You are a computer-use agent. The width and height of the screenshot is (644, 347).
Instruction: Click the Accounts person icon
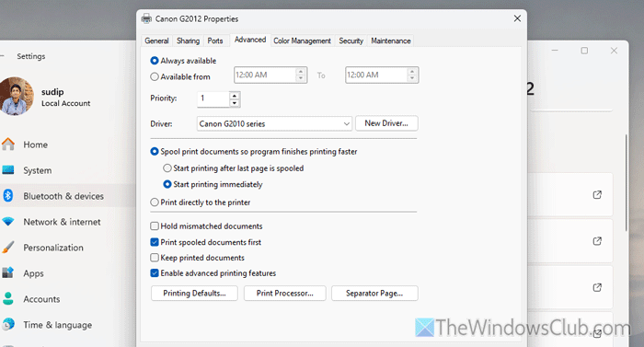(8, 299)
